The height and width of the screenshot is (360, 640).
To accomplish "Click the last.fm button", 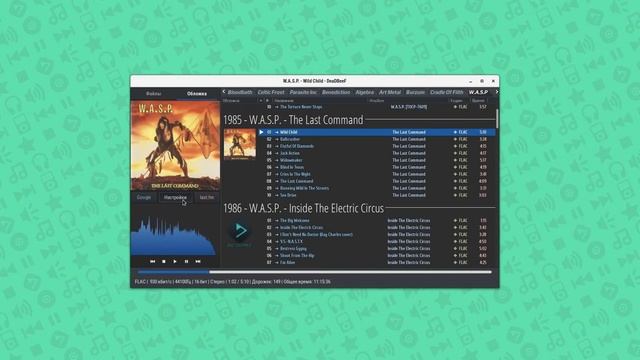I will [207, 198].
